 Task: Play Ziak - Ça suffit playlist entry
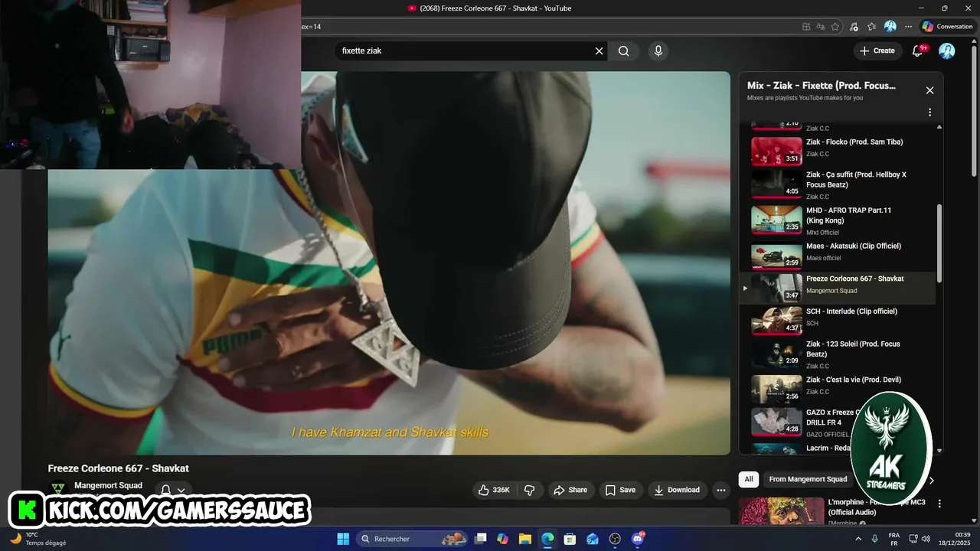tap(837, 184)
